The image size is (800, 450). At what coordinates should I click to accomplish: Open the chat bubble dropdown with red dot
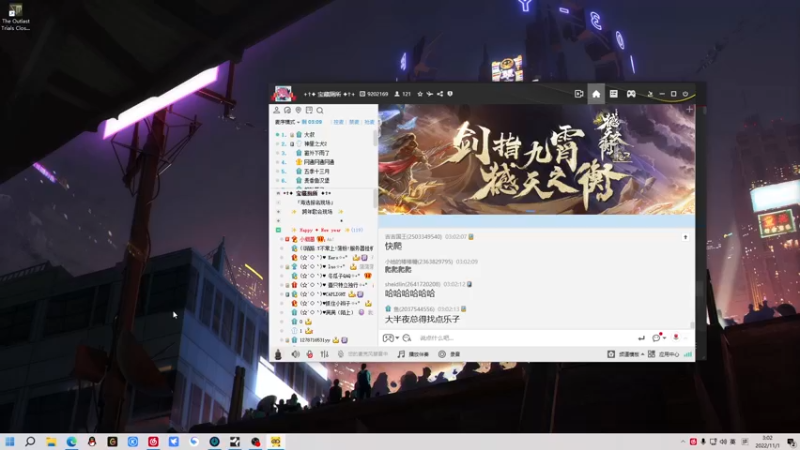tap(659, 337)
